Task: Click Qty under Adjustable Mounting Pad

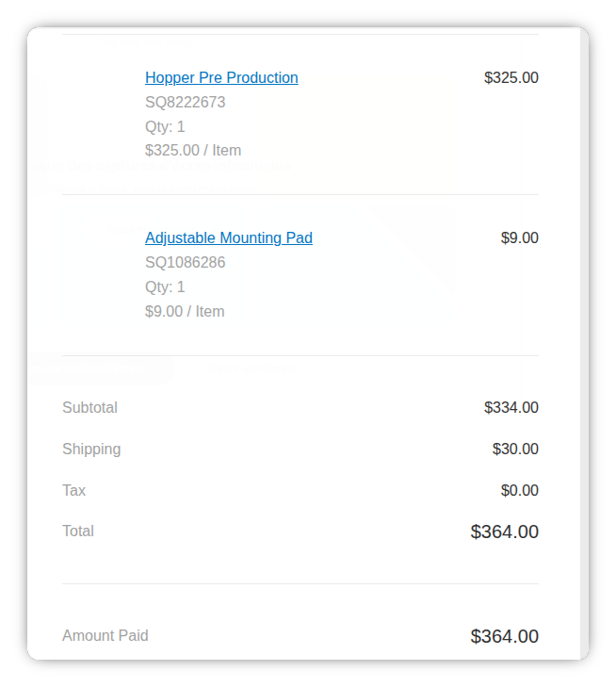Action: click(x=165, y=286)
